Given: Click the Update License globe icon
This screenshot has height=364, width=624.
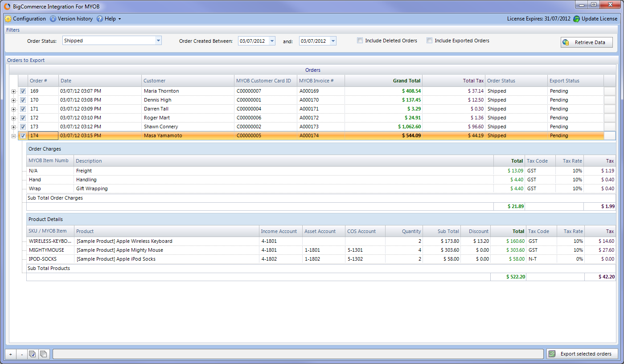Looking at the screenshot, I should 577,19.
